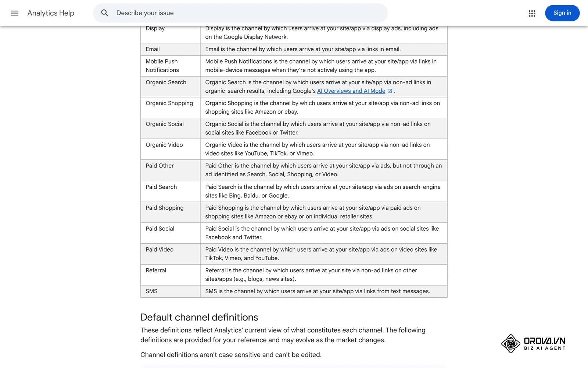Click the Organic Video channel name
This screenshot has height=368, width=588.
coord(164,145)
